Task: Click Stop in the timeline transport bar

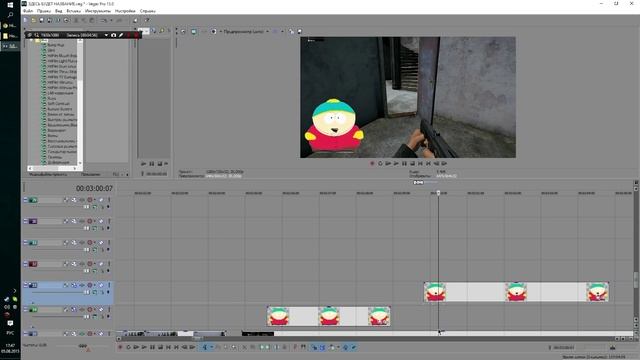Action: [x=160, y=347]
